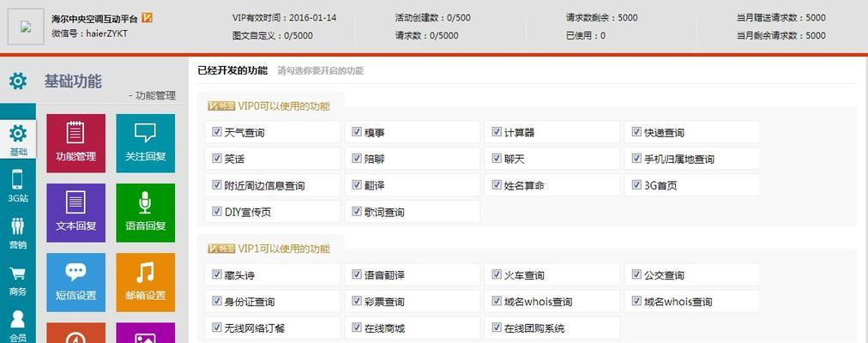Click the VIP有效时间：2016-01-14 text
This screenshot has width=868, height=343.
tap(285, 18)
